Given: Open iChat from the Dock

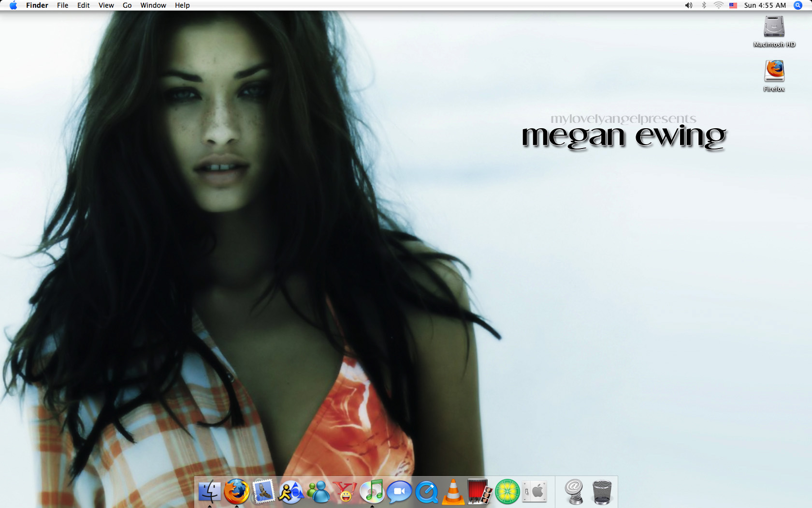Looking at the screenshot, I should click(399, 492).
